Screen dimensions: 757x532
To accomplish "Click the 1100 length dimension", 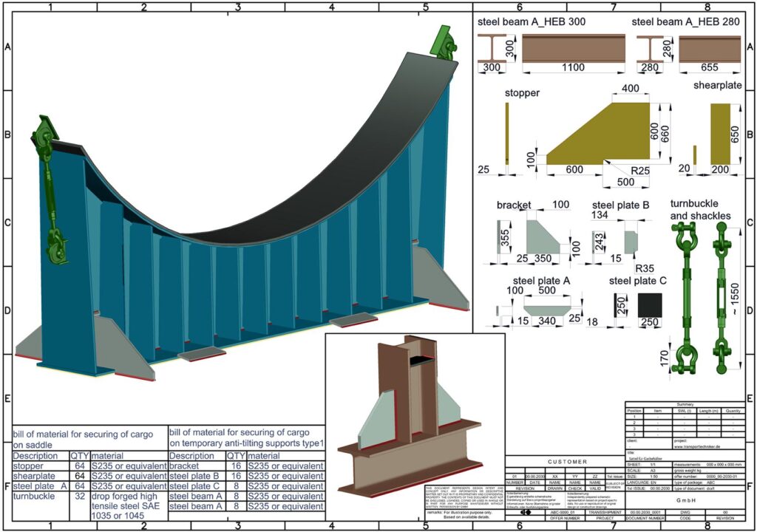I will (573, 67).
